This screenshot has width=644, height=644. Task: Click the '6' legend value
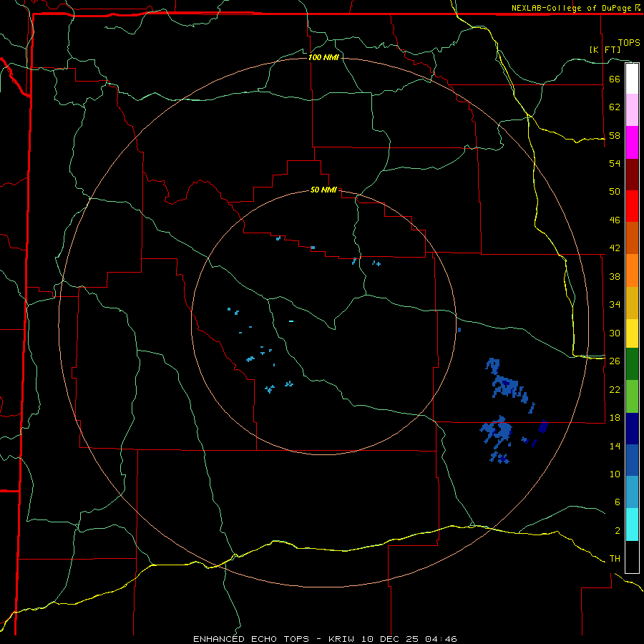[x=618, y=502]
